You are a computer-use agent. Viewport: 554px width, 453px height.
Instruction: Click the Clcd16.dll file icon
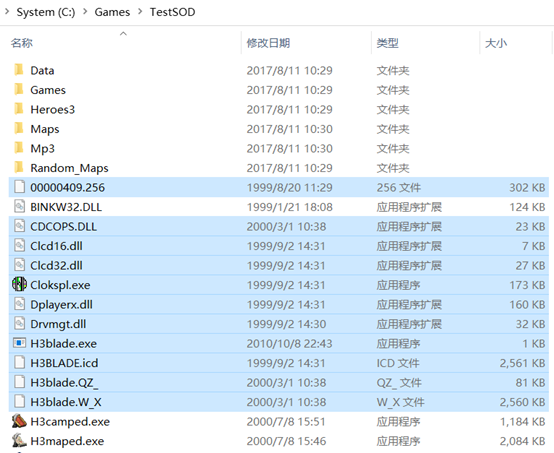[19, 245]
